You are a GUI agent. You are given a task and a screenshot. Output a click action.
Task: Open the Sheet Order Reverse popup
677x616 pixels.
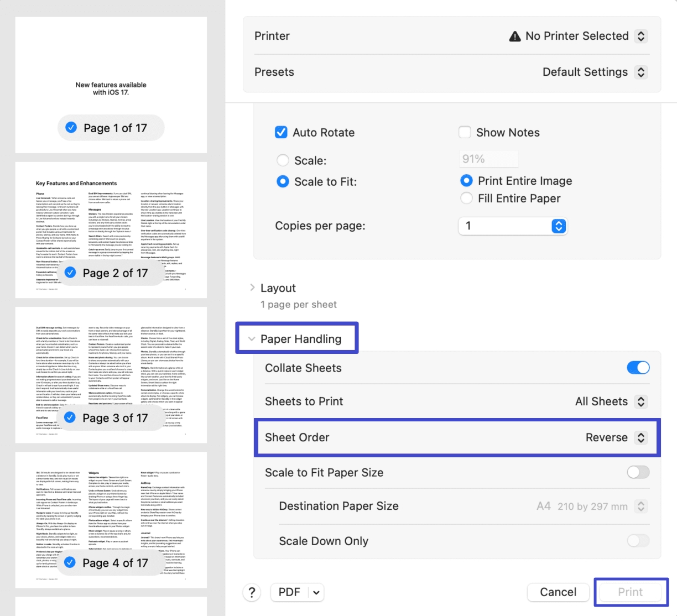pos(640,437)
